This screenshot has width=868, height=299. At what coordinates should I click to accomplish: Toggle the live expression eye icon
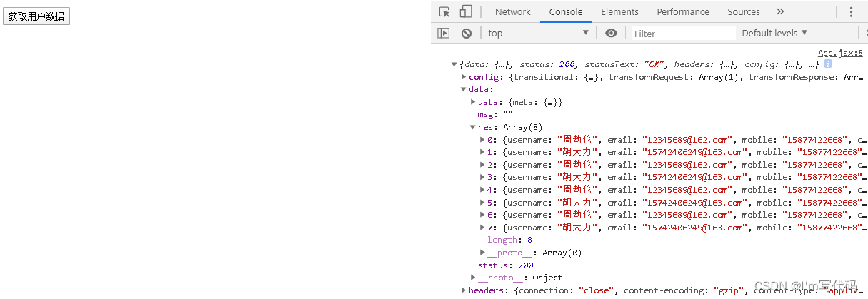click(611, 33)
